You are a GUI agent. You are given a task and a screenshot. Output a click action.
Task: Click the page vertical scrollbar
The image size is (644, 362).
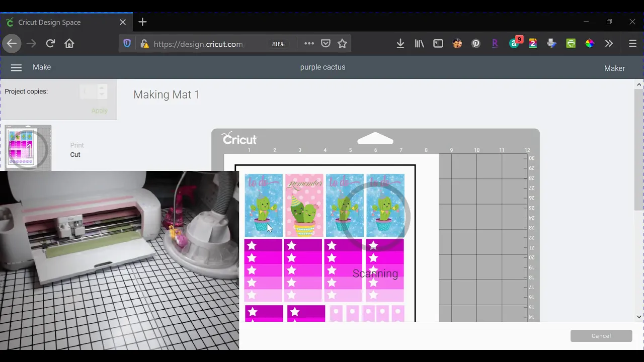pyautogui.click(x=639, y=150)
